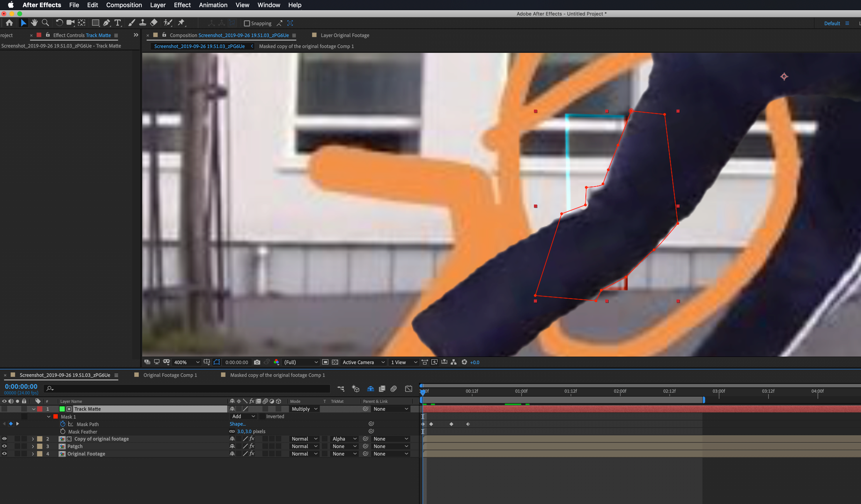861x504 pixels.
Task: Select the Roto Brush tool
Action: tap(168, 22)
